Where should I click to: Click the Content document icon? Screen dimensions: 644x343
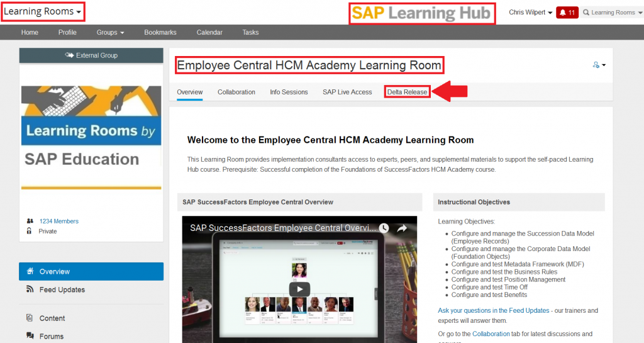pyautogui.click(x=29, y=318)
